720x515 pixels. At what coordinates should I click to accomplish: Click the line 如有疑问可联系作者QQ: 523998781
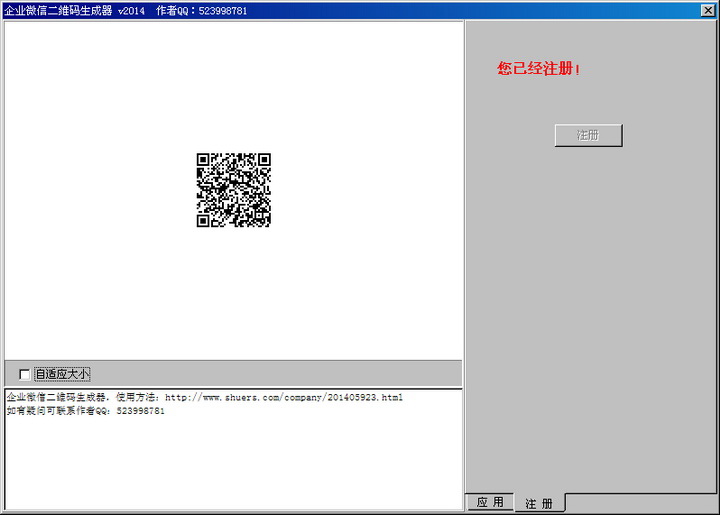click(x=85, y=411)
